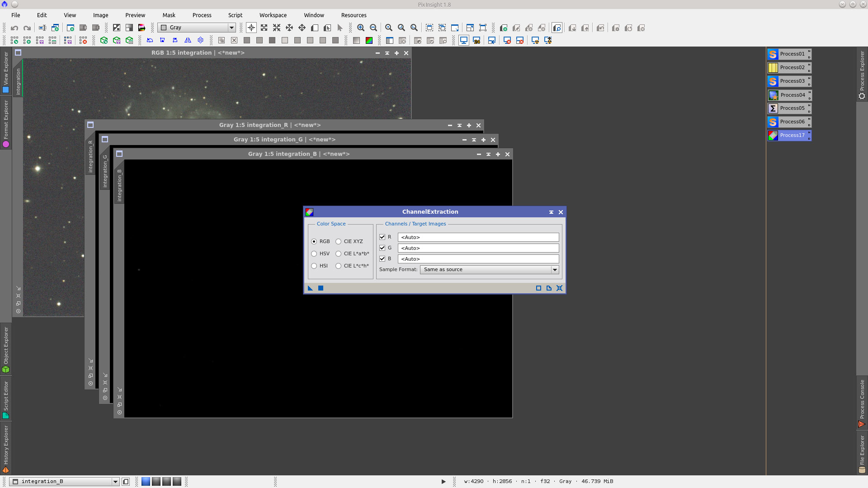Click the Zoom In magnifier icon
The width and height of the screenshot is (868, 488).
[361, 28]
